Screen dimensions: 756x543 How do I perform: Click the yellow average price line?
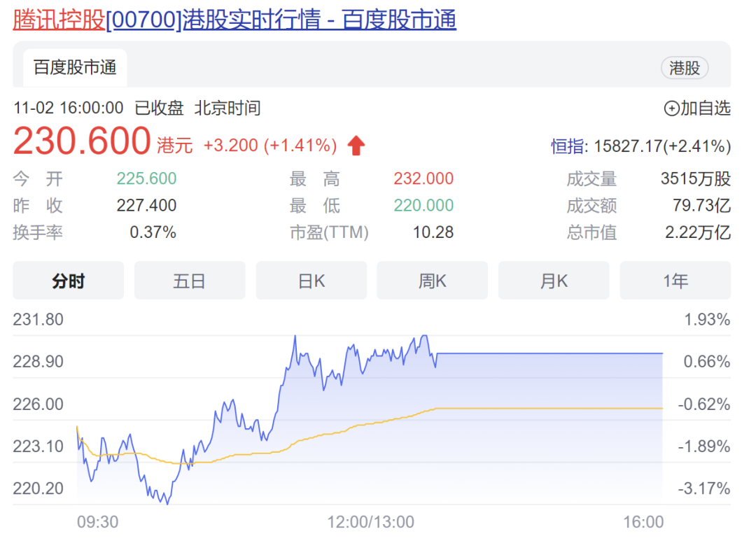[x=549, y=409]
